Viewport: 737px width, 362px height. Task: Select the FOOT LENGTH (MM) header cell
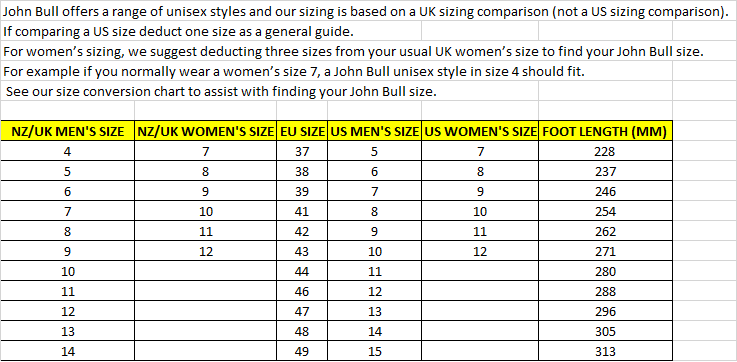click(605, 132)
